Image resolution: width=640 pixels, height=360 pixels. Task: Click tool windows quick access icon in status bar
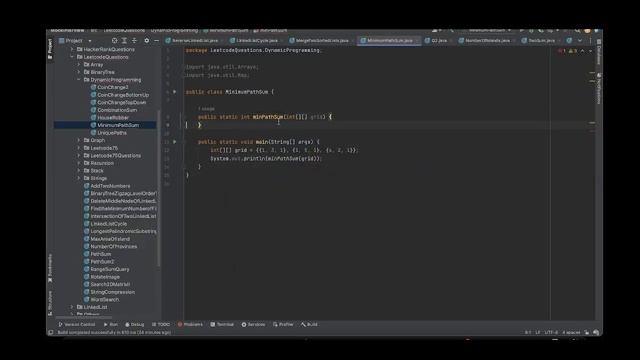51,333
